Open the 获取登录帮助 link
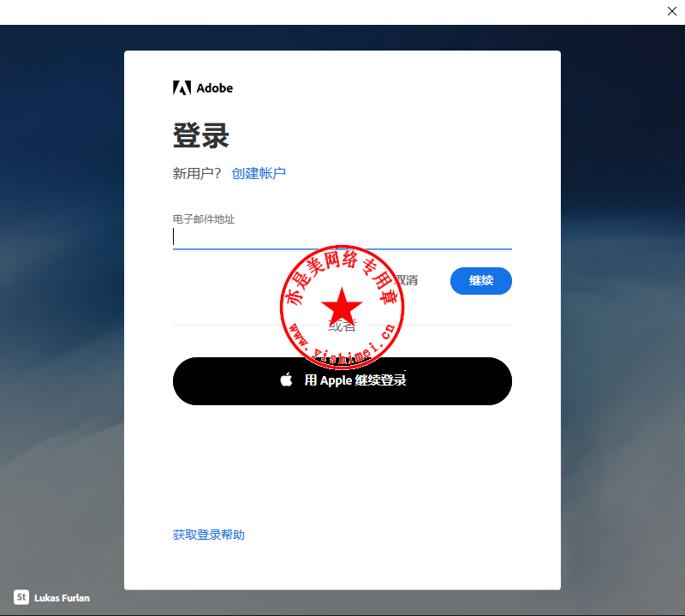This screenshot has width=685, height=616. 209,535
